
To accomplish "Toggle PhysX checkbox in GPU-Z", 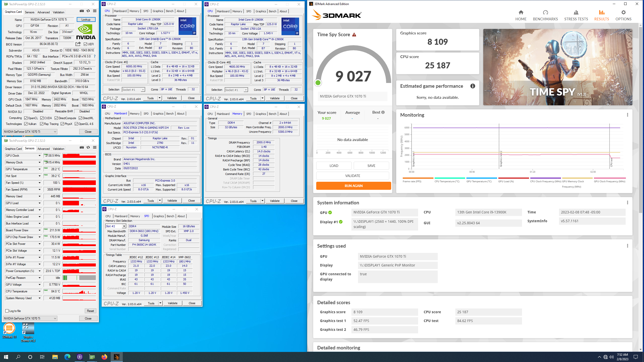I will tap(62, 124).
